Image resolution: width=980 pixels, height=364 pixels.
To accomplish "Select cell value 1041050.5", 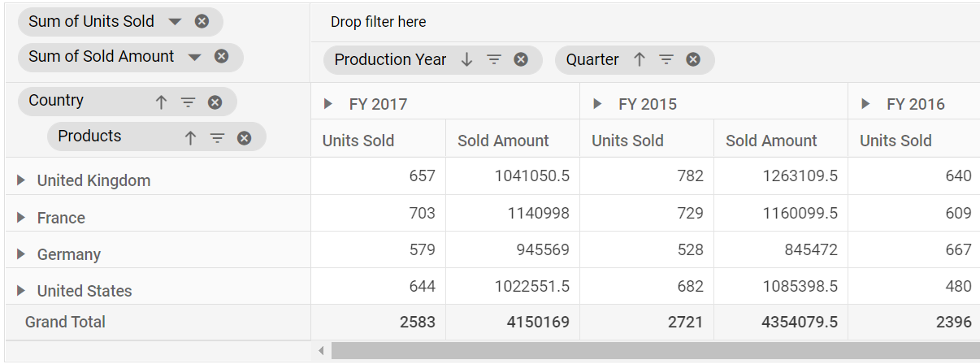I will 513,176.
